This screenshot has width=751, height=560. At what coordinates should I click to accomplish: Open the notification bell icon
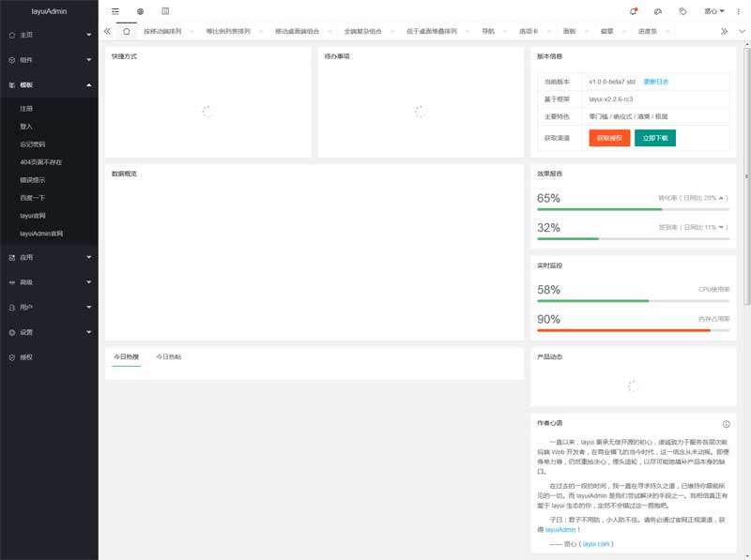633,11
